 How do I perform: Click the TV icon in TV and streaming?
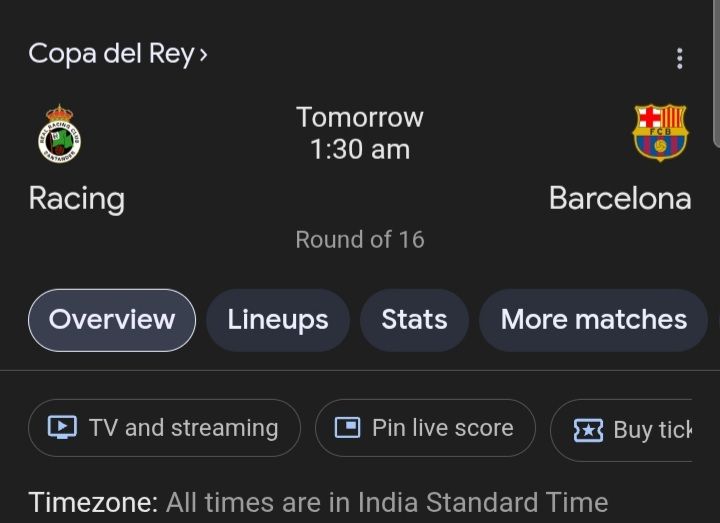62,428
